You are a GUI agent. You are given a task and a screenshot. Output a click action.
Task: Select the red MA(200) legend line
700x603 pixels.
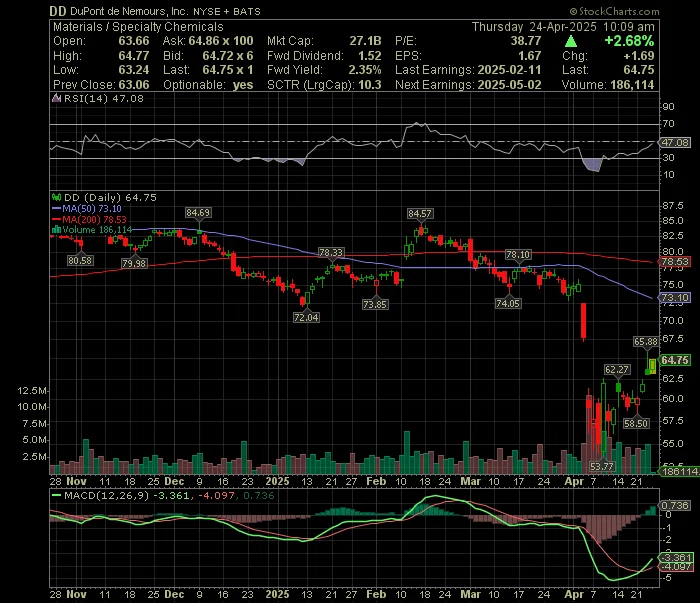(57, 220)
